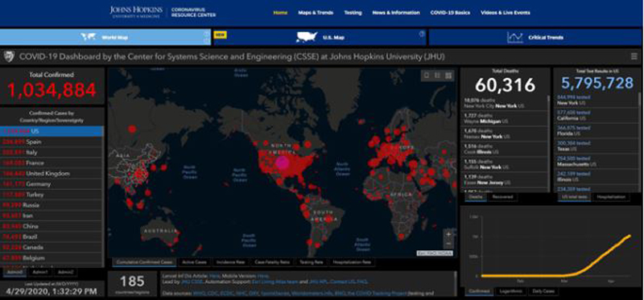The width and height of the screenshot is (644, 300).
Task: Open the Maps & Trends nav menu
Action: [x=316, y=13]
